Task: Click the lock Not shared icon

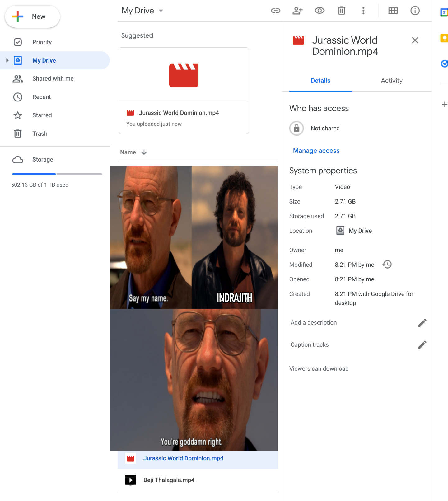Action: pyautogui.click(x=296, y=128)
